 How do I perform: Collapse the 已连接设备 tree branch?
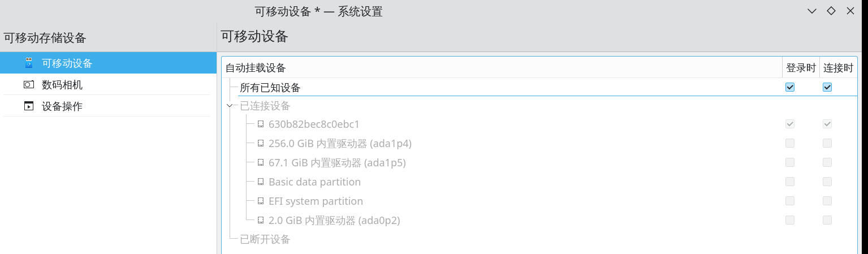tap(229, 105)
